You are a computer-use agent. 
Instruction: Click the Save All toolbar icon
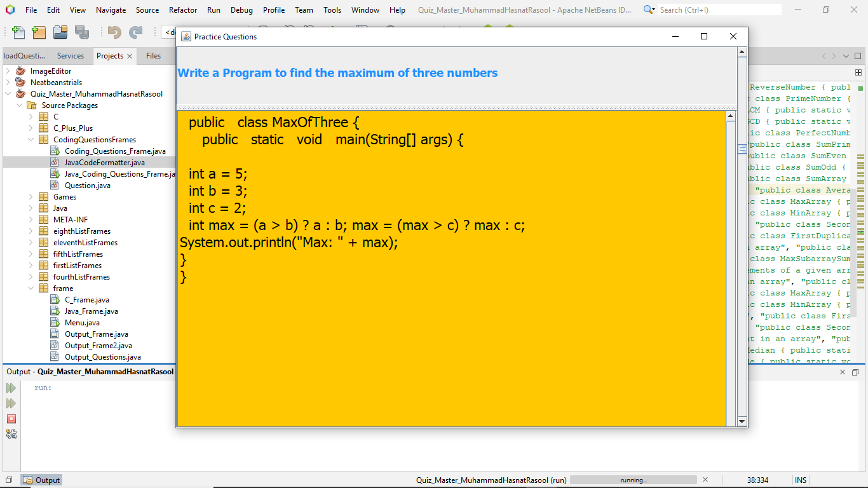[81, 32]
